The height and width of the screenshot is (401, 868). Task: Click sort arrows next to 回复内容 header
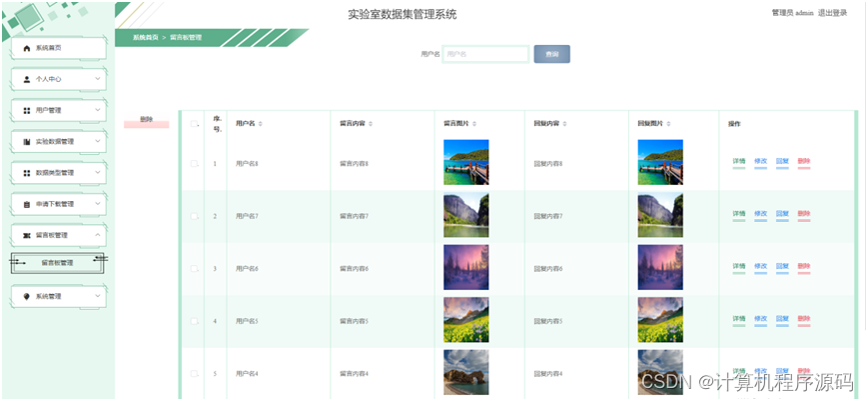(x=564, y=124)
